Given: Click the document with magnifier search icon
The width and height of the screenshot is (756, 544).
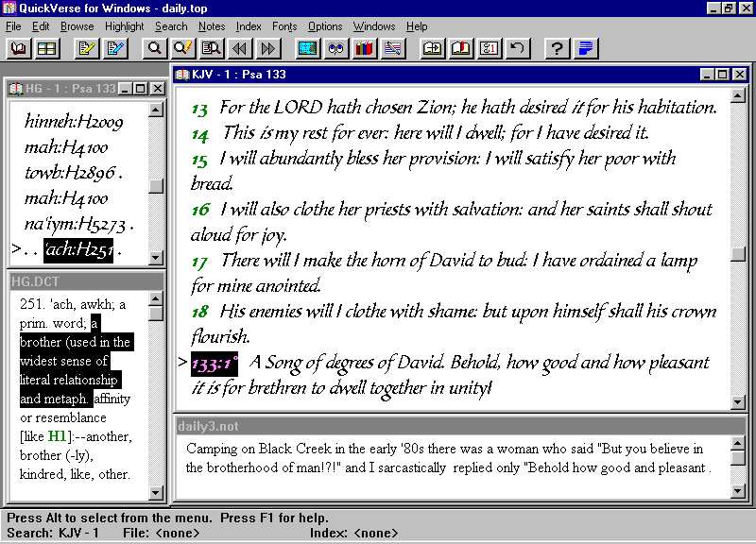Looking at the screenshot, I should click(x=211, y=48).
